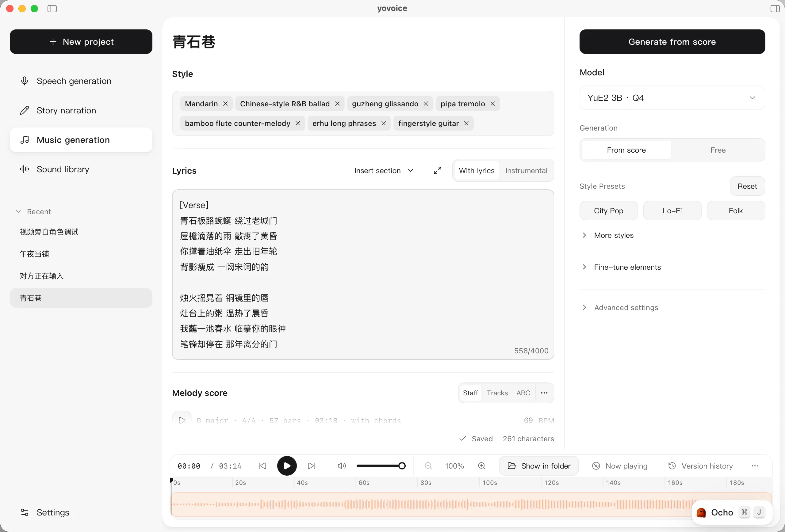Select Music generation in sidebar
The height and width of the screenshot is (532, 785).
(x=81, y=140)
